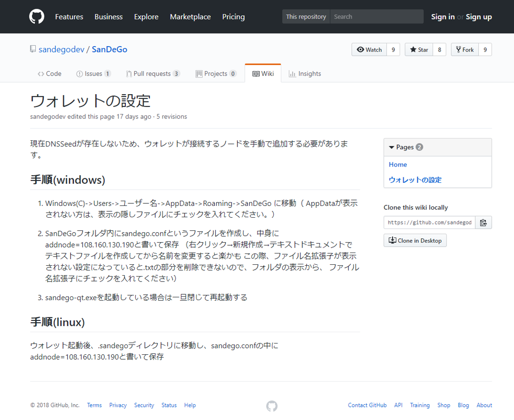This screenshot has height=420, width=514.
Task: Open Marketplace in top navigation
Action: tap(190, 17)
